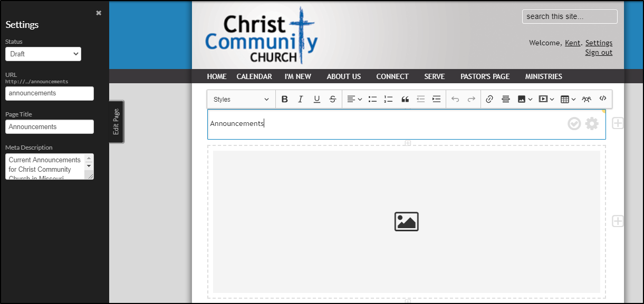Insert a numbered list
The width and height of the screenshot is (644, 304).
click(389, 99)
